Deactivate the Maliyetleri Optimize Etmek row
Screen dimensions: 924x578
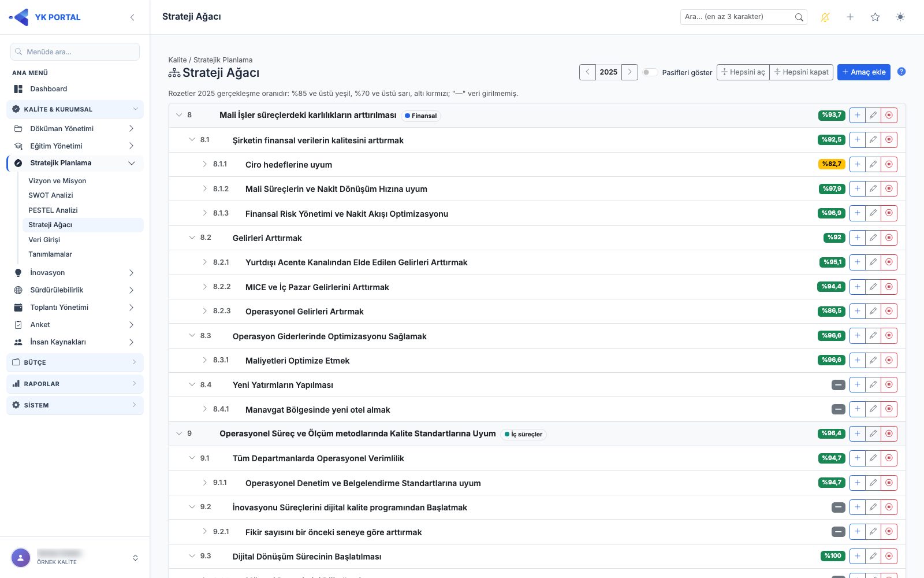[889, 360]
